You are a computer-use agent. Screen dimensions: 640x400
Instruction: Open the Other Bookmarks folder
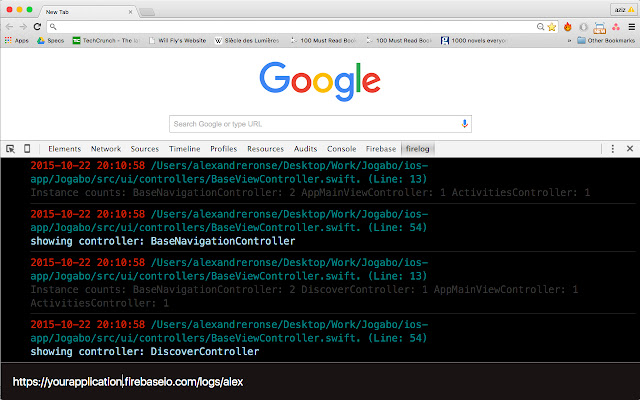click(606, 40)
